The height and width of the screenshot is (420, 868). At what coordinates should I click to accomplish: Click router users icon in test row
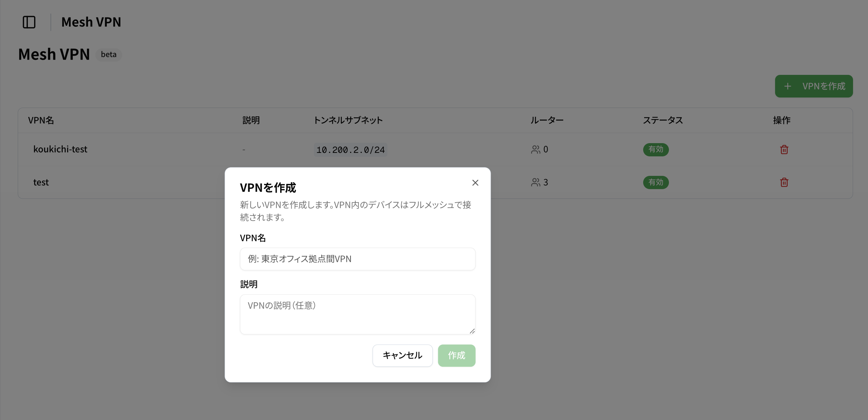(535, 182)
